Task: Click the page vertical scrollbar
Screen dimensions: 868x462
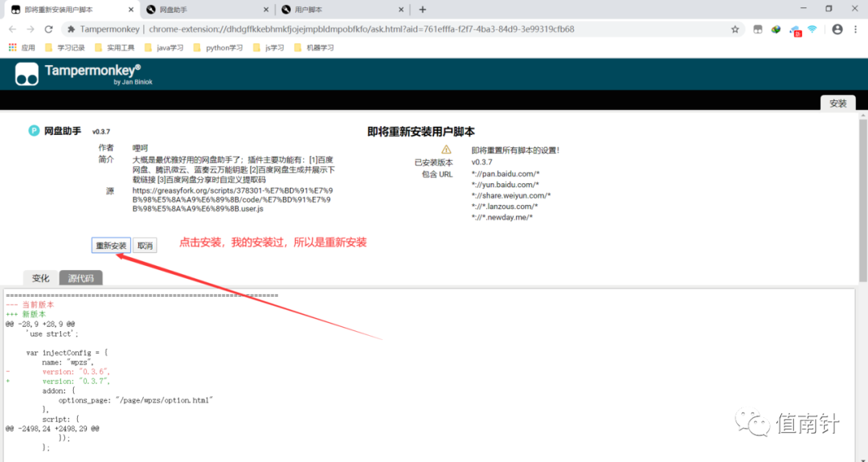Action: coord(863,199)
